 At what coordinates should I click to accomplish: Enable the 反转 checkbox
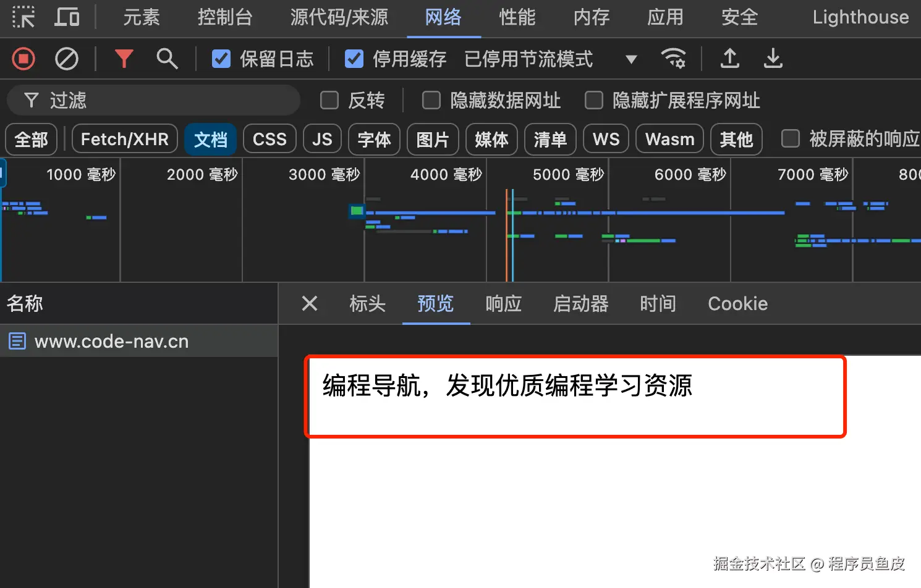(x=329, y=100)
